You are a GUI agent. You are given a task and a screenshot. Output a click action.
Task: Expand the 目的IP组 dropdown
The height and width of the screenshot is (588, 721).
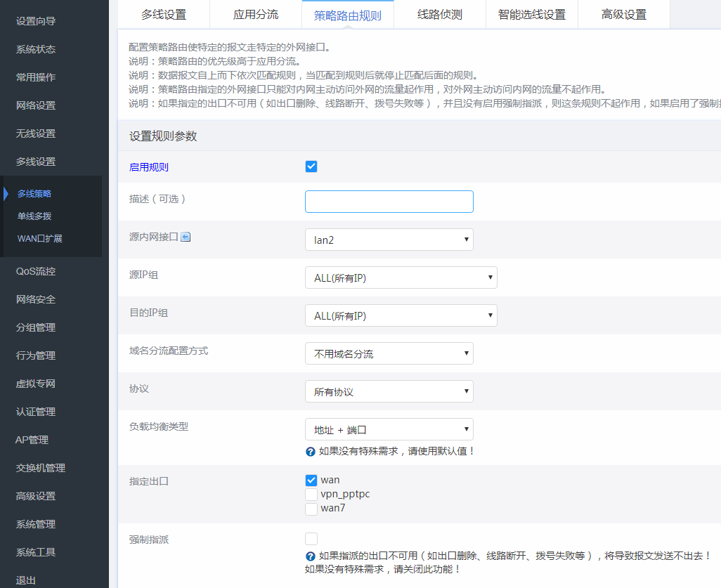coord(401,315)
